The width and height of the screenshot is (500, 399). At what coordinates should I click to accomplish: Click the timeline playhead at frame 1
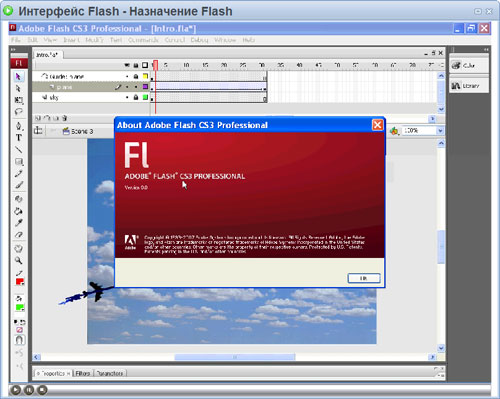point(155,65)
